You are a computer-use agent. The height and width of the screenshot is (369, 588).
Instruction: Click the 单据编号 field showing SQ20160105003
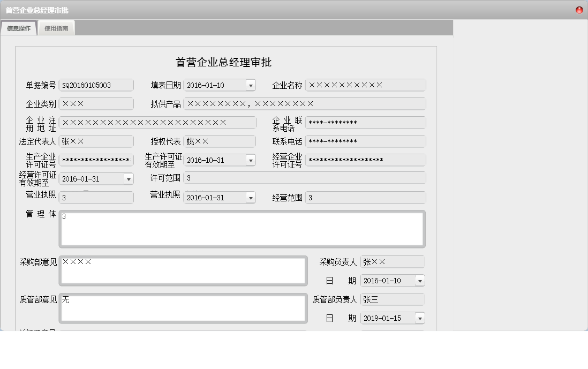tap(95, 85)
